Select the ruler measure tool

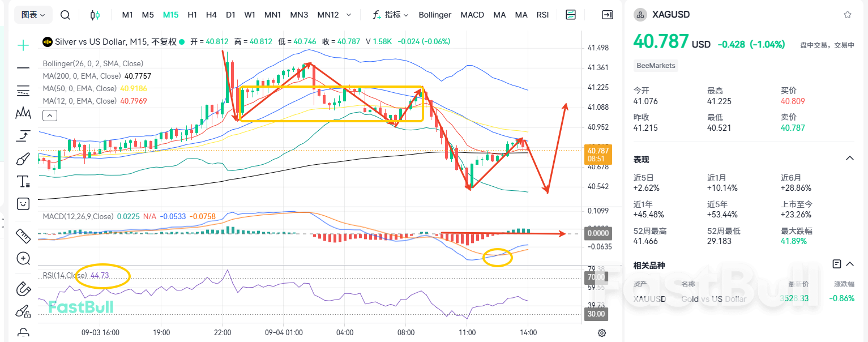pos(23,236)
